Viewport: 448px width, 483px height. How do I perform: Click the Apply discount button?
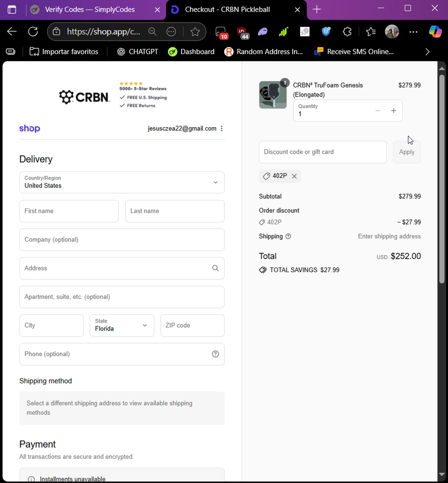point(406,152)
